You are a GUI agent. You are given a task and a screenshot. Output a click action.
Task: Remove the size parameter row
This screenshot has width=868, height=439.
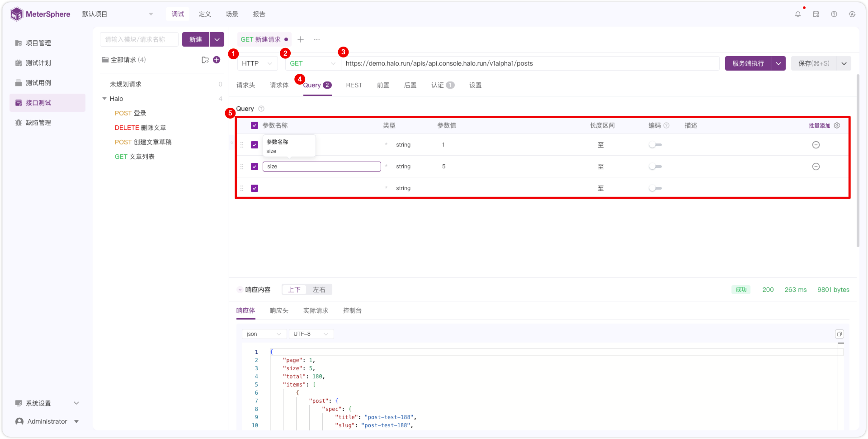coord(816,167)
